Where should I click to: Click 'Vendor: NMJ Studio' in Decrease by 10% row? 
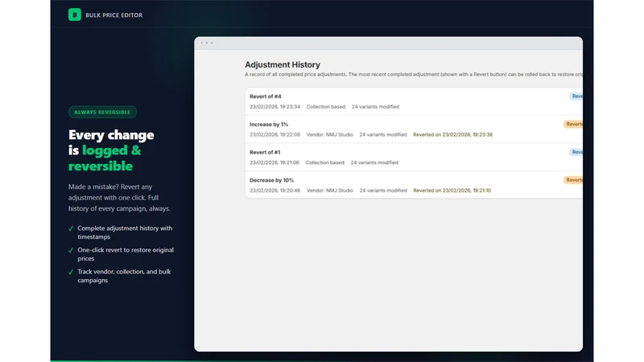point(329,191)
